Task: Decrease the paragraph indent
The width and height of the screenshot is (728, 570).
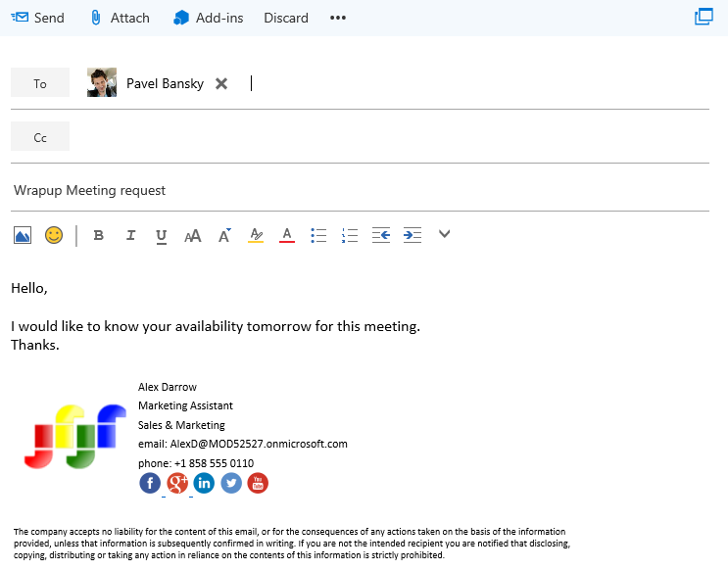Action: 381,235
